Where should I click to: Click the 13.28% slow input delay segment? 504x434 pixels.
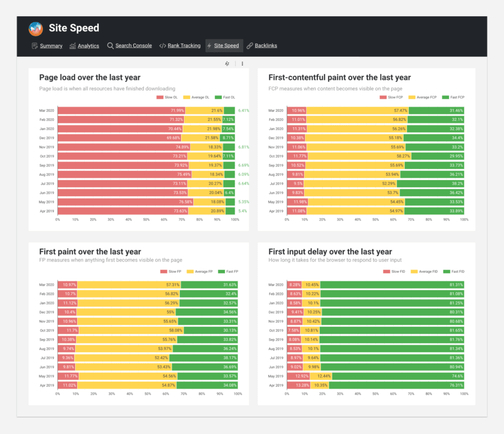tap(299, 385)
